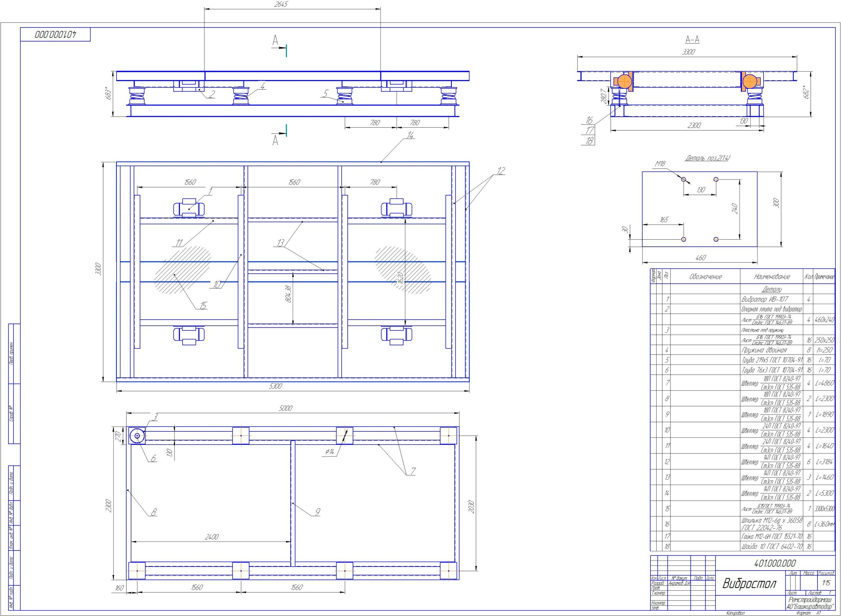Select 'Гайка М12-6Н ГОСТ 15521-70' row
This screenshot has height=616, width=841.
tap(742, 537)
